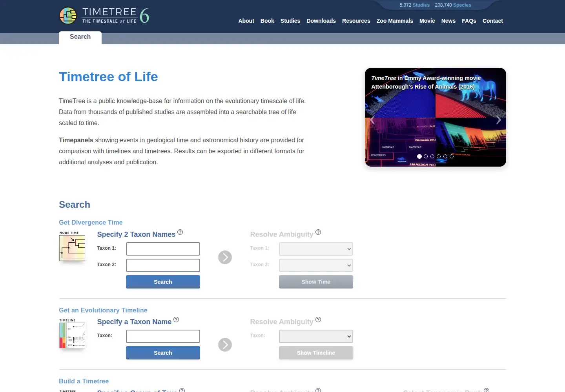Screen dimensions: 565x392
Task: Open the Studies menu item
Action: tap(290, 21)
